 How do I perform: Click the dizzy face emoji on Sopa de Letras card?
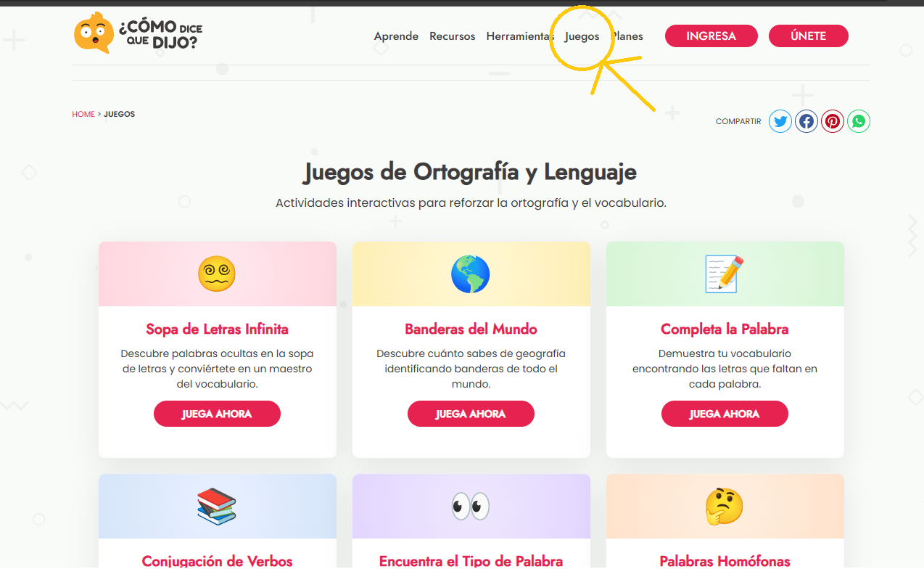click(x=217, y=274)
